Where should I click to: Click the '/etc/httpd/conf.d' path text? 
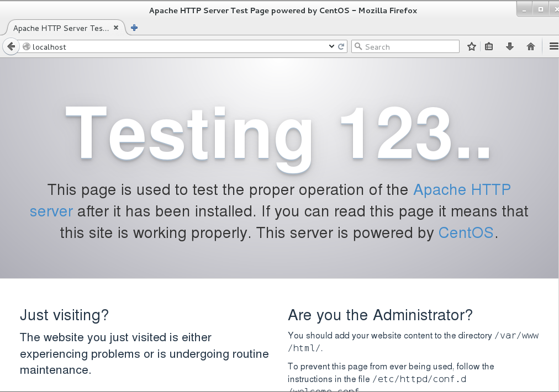point(419,379)
